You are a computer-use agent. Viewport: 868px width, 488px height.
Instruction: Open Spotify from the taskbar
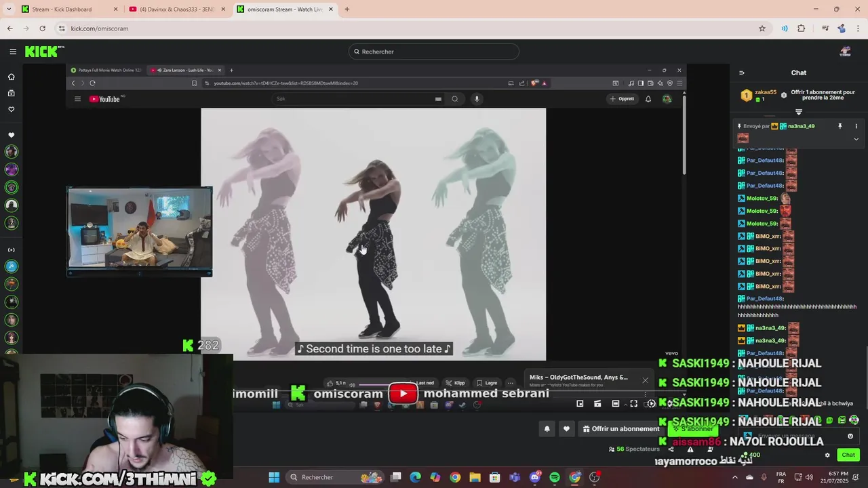(x=555, y=477)
